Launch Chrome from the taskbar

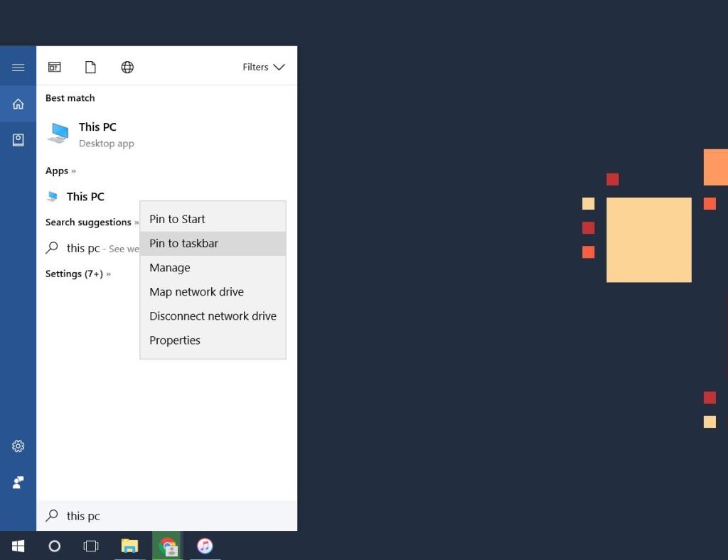[x=167, y=546]
